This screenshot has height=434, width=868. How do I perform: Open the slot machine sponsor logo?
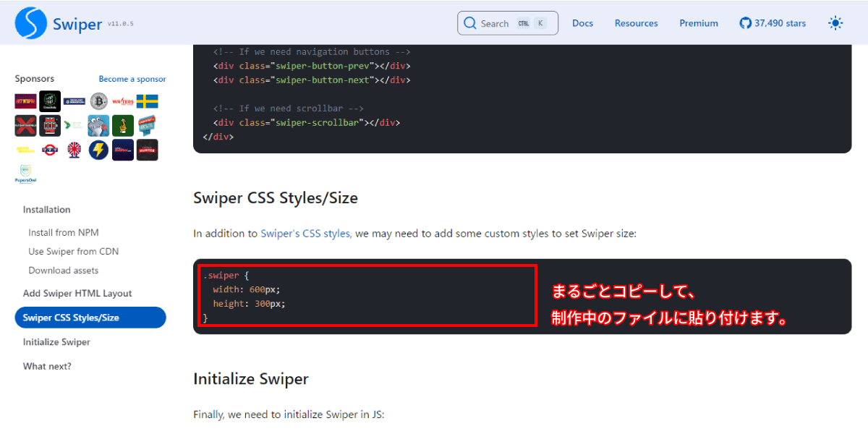(50, 126)
